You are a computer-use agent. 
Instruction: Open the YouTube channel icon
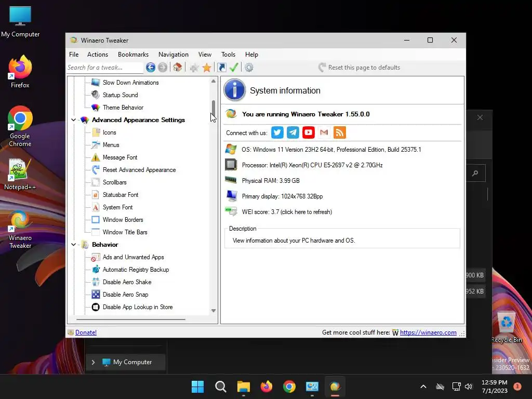[309, 132]
